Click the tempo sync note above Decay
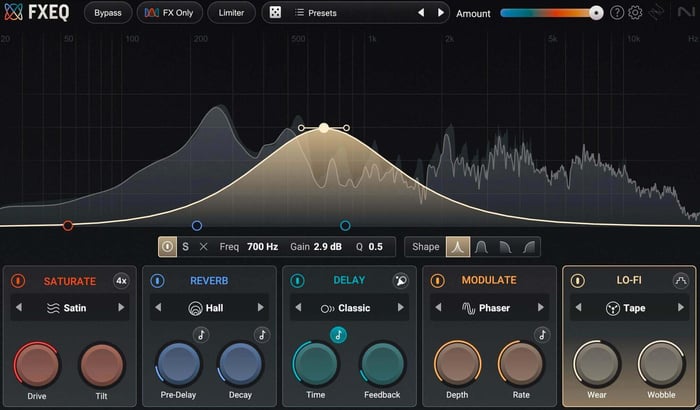The height and width of the screenshot is (410, 700). pos(262,335)
